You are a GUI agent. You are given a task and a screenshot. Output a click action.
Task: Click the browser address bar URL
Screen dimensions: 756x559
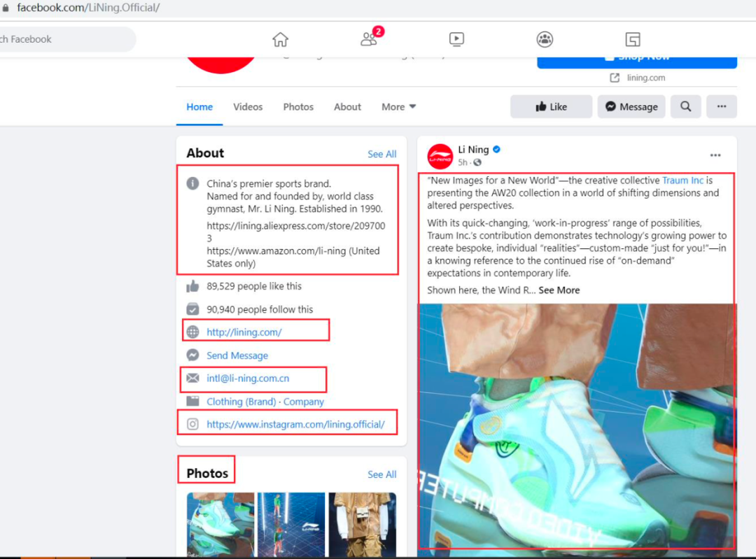point(88,8)
